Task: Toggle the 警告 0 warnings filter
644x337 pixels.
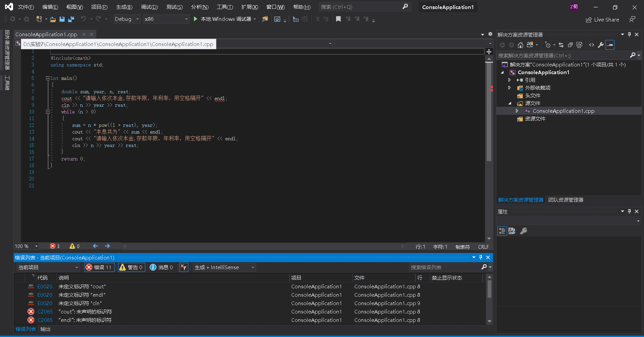Action: click(132, 268)
